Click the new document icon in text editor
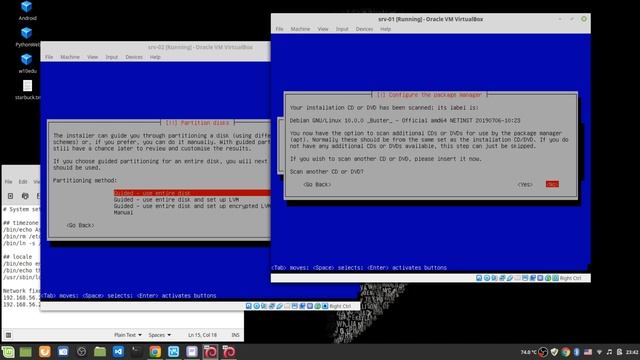The width and height of the screenshot is (640, 360). click(x=10, y=196)
